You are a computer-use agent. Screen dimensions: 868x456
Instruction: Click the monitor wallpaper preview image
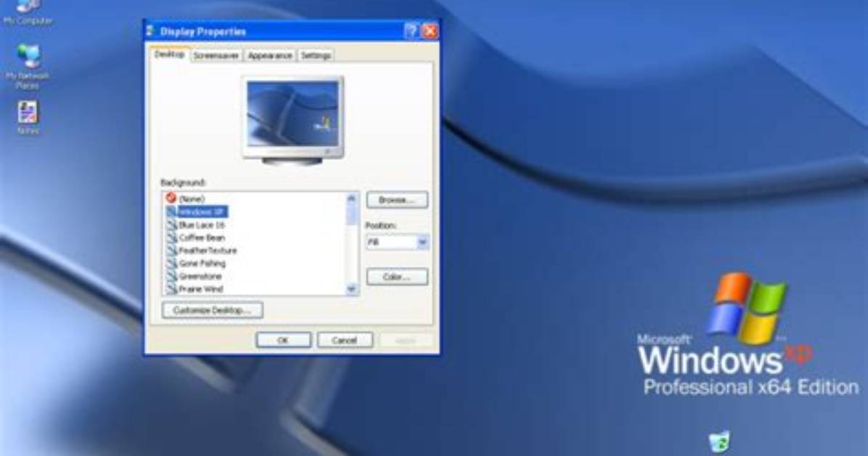coord(292,114)
